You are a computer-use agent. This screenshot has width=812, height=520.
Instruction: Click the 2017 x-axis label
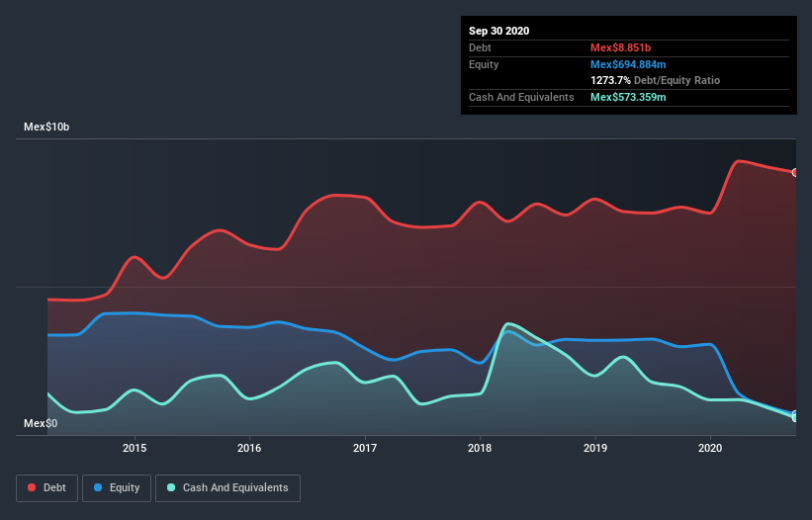pos(365,448)
